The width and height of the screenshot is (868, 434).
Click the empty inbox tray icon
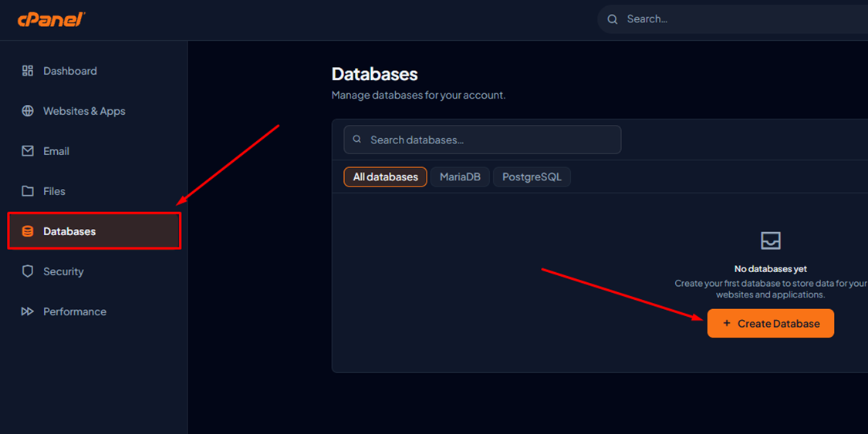point(771,241)
